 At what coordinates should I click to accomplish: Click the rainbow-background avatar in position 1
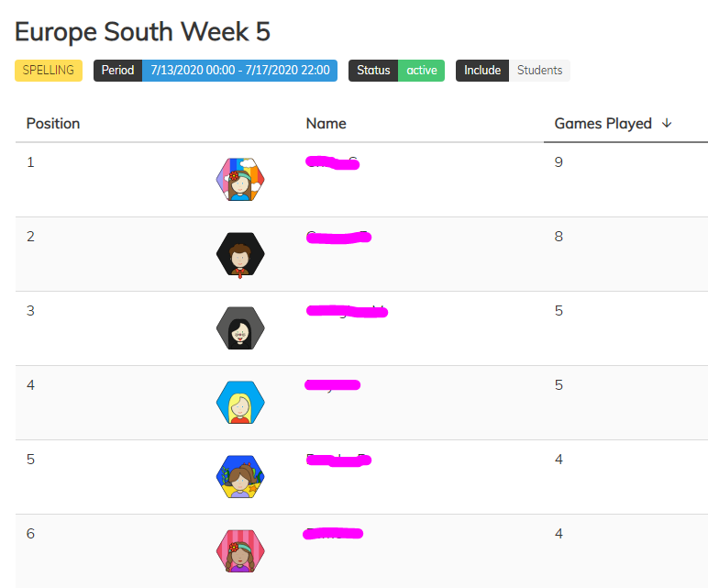(x=240, y=179)
